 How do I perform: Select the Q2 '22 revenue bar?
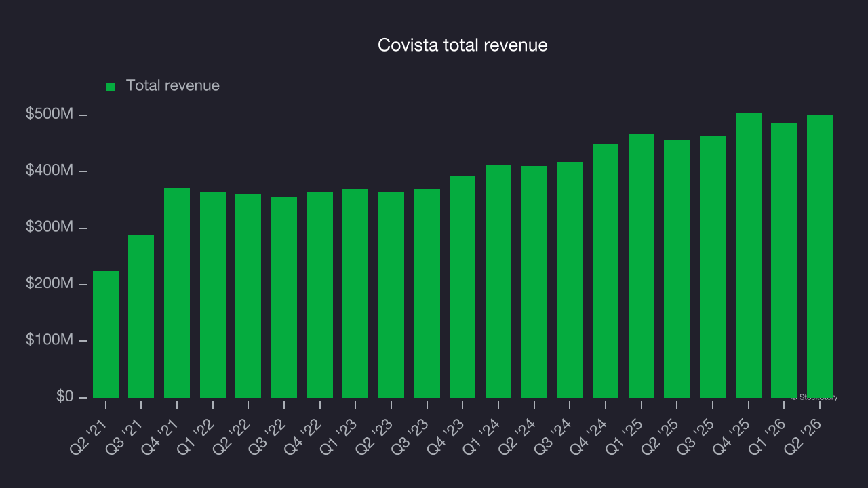tap(248, 296)
